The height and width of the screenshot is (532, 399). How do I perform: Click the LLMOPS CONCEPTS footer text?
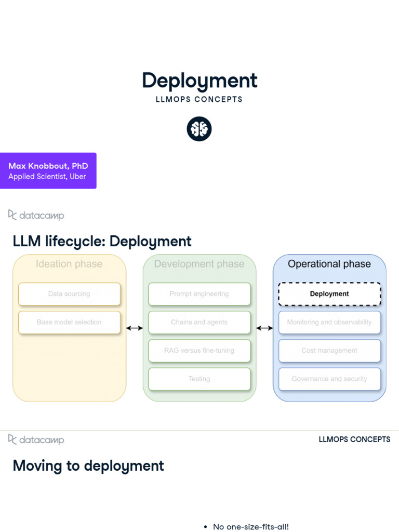point(354,440)
